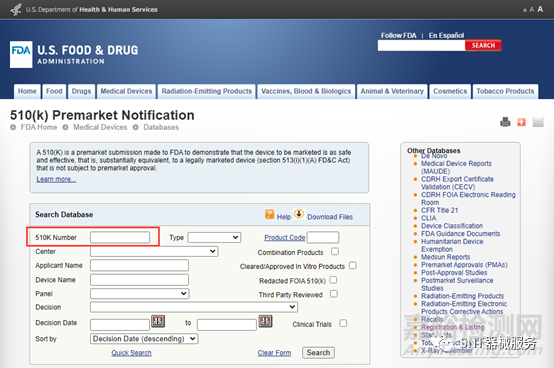This screenshot has height=368, width=554.
Task: Click the header site search box
Action: coord(421,45)
